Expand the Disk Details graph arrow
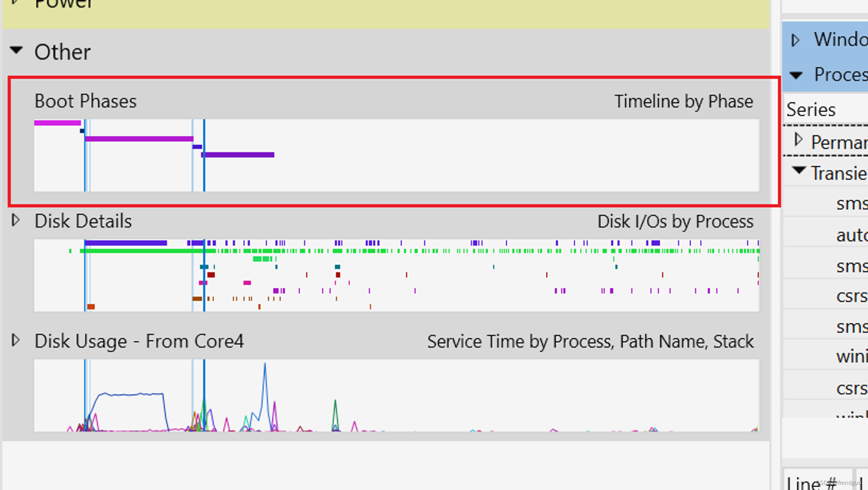The image size is (868, 490). click(x=16, y=220)
